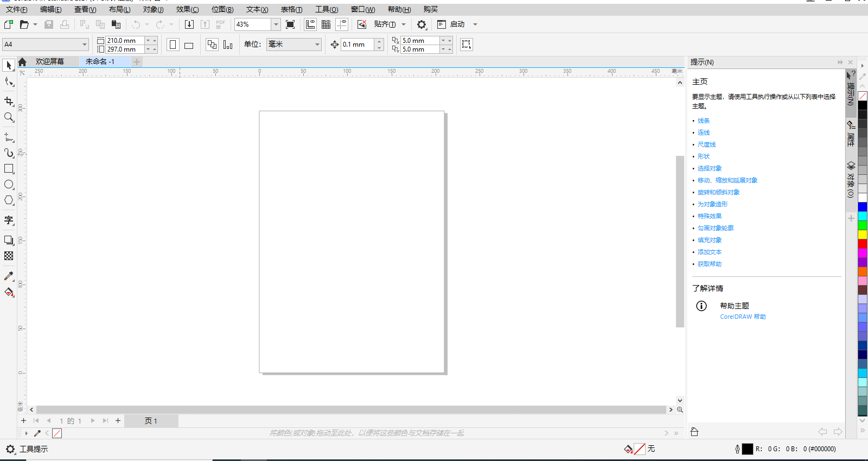The image size is (868, 461).
Task: Toggle the All pages button
Action: [212, 45]
